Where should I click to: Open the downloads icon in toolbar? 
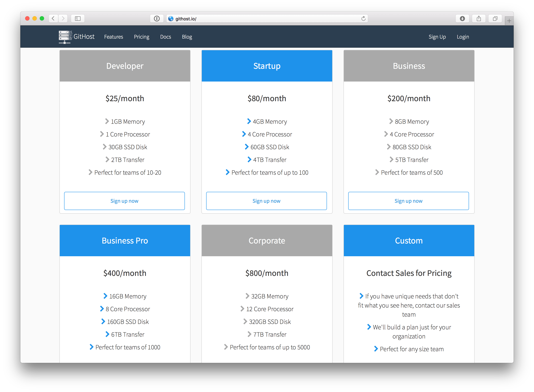[462, 19]
